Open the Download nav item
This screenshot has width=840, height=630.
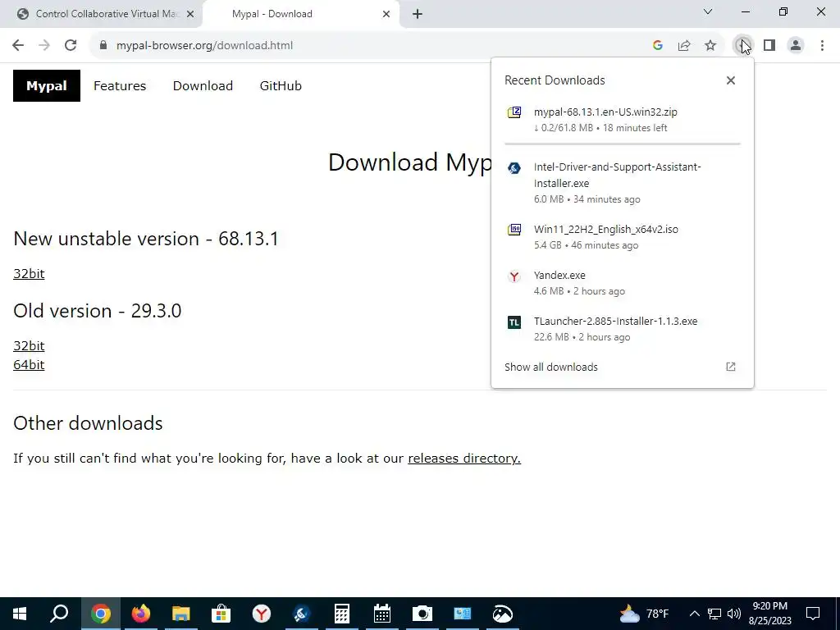point(203,85)
